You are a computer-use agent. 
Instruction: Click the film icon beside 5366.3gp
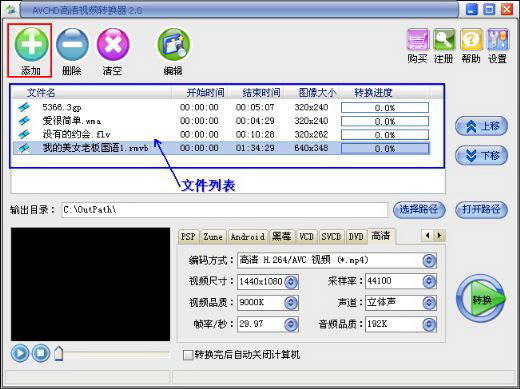pyautogui.click(x=24, y=107)
